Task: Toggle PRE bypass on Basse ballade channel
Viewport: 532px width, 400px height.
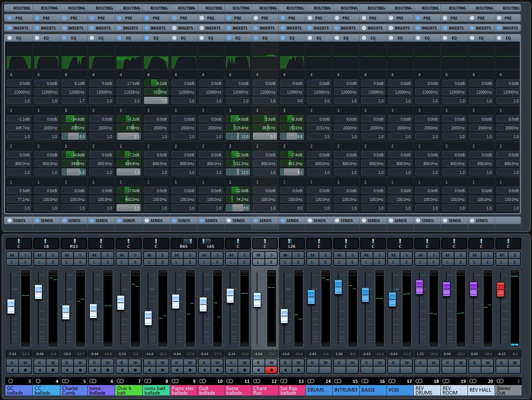Action: [229, 18]
